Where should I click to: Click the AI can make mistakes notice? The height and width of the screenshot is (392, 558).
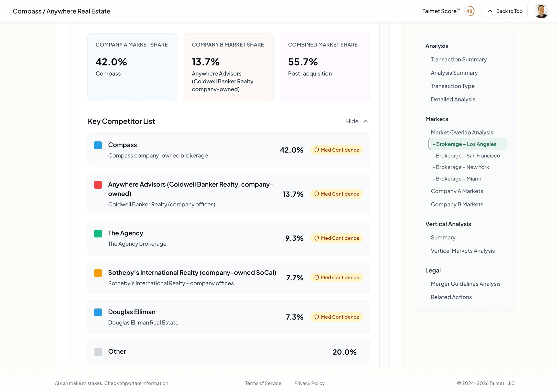(112, 383)
